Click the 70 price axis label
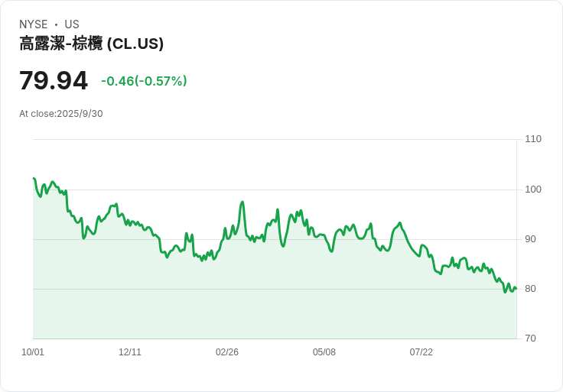 point(530,339)
